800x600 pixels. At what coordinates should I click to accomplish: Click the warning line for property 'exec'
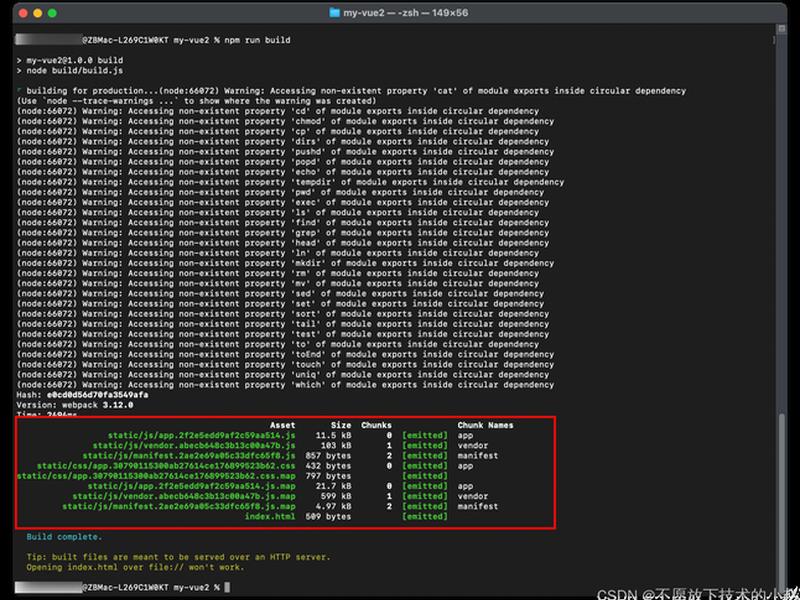[x=283, y=203]
